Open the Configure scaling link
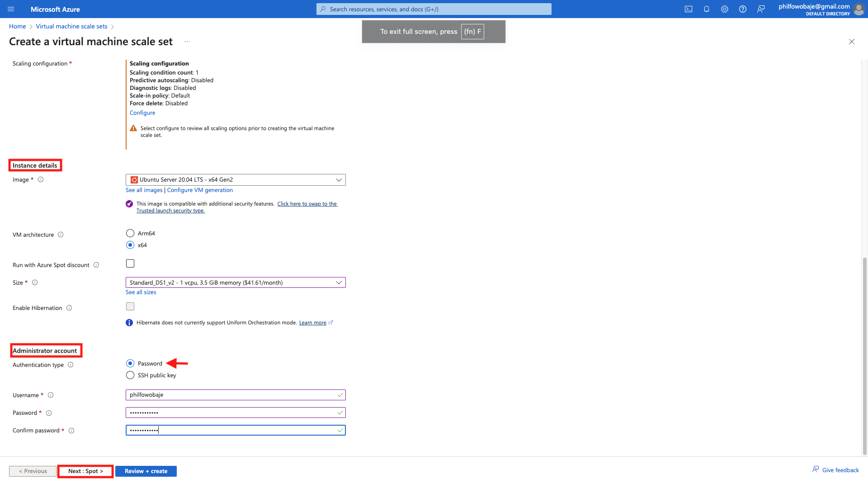Screen dimensions: 868x488 pyautogui.click(x=142, y=113)
